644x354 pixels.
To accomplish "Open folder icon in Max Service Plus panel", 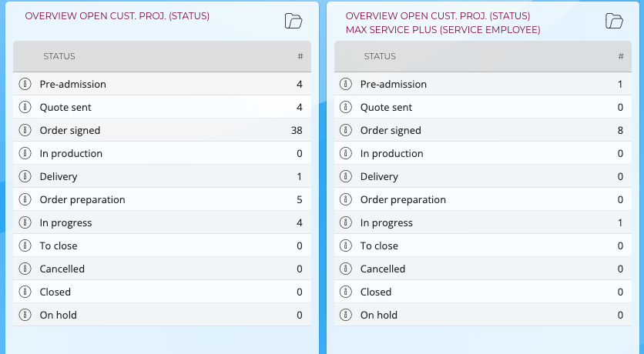I will [x=615, y=21].
